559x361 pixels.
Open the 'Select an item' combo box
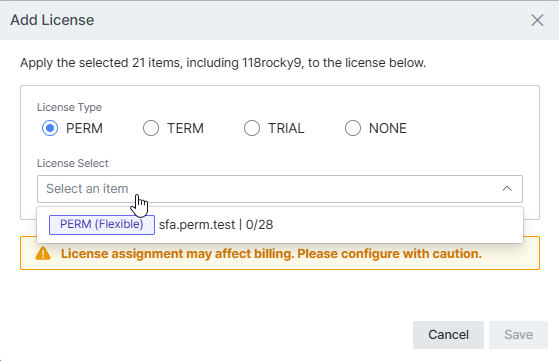[280, 189]
